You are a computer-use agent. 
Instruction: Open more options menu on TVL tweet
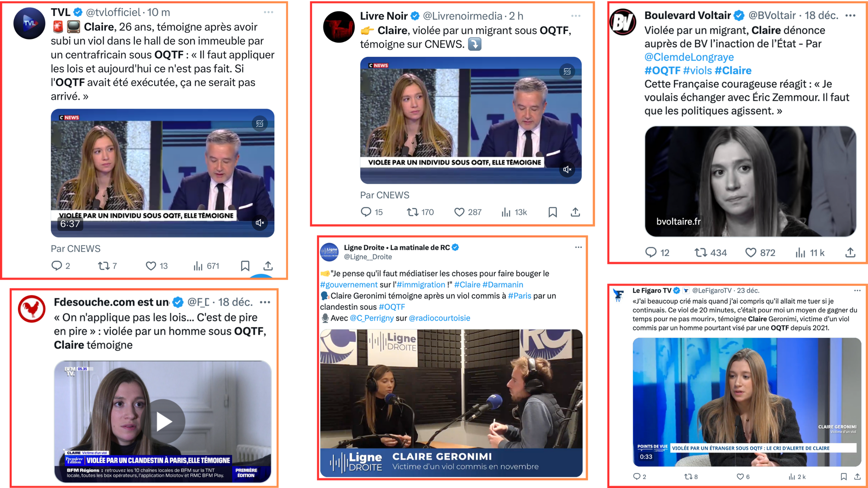(268, 12)
